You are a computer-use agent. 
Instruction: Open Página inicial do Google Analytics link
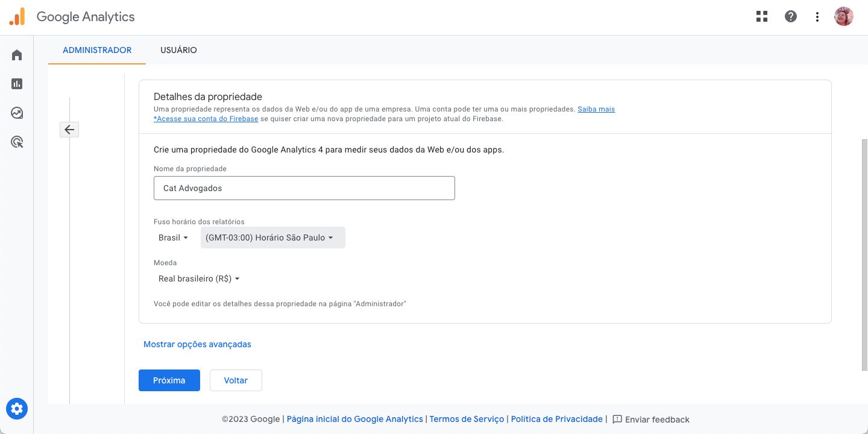tap(355, 419)
